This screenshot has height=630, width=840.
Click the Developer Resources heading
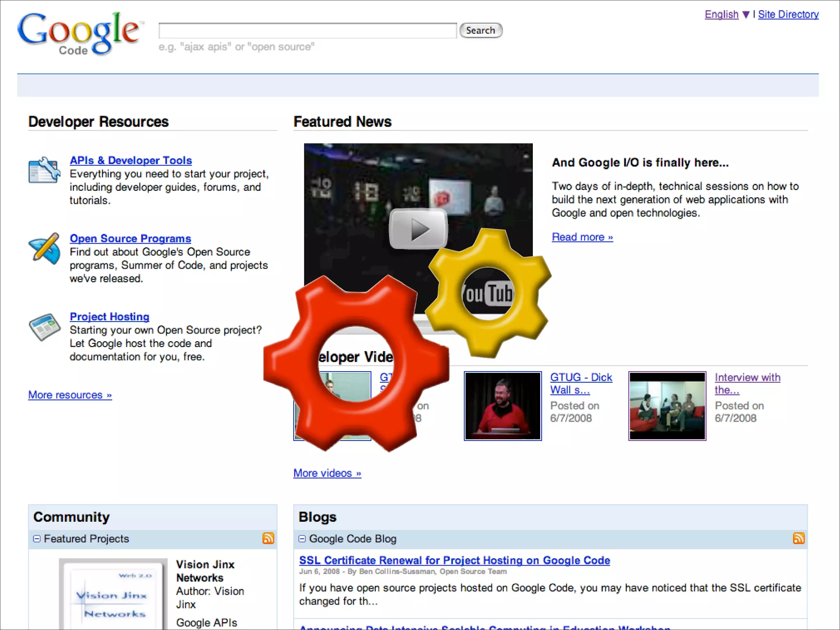point(98,122)
